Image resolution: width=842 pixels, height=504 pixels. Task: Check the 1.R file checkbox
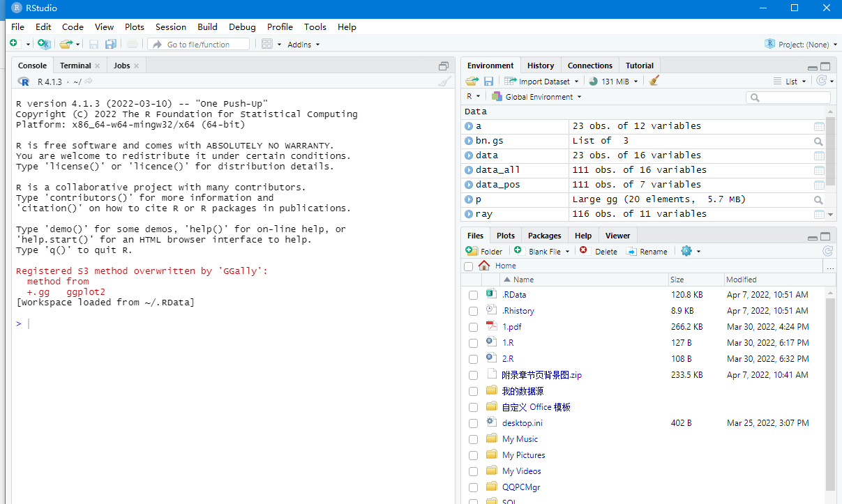[x=474, y=344]
